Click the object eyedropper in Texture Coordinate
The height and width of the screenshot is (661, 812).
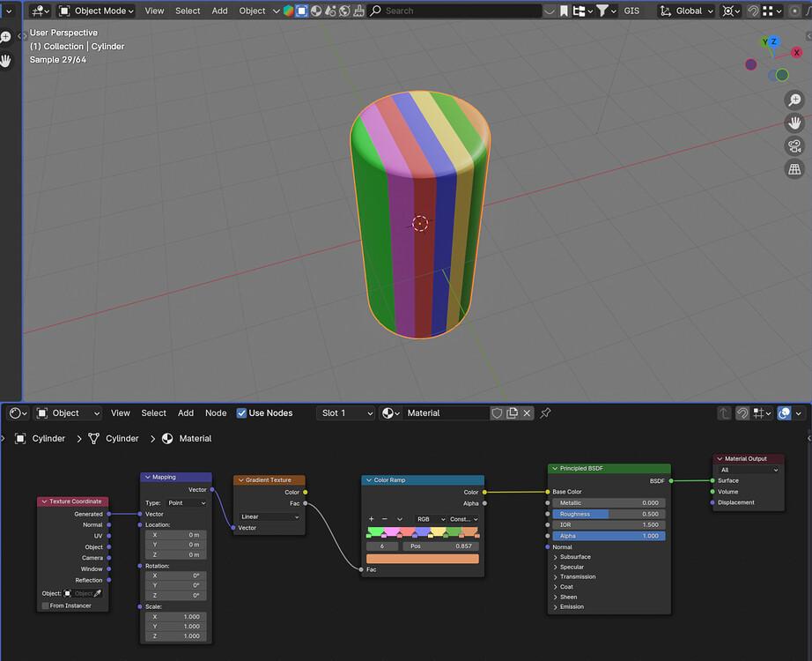click(98, 594)
